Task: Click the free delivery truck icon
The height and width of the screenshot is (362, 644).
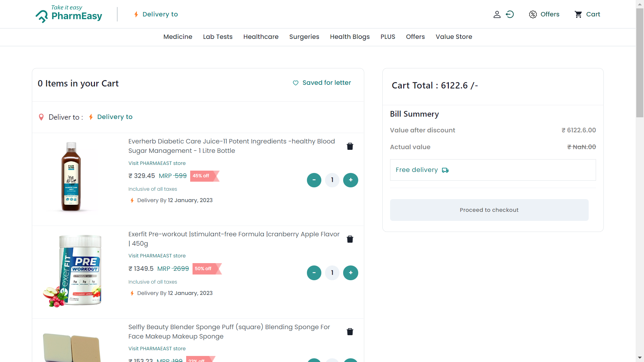Action: 445,170
